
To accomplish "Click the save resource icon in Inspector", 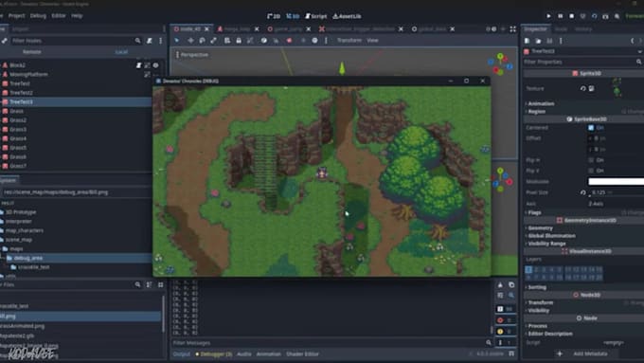I will point(549,41).
